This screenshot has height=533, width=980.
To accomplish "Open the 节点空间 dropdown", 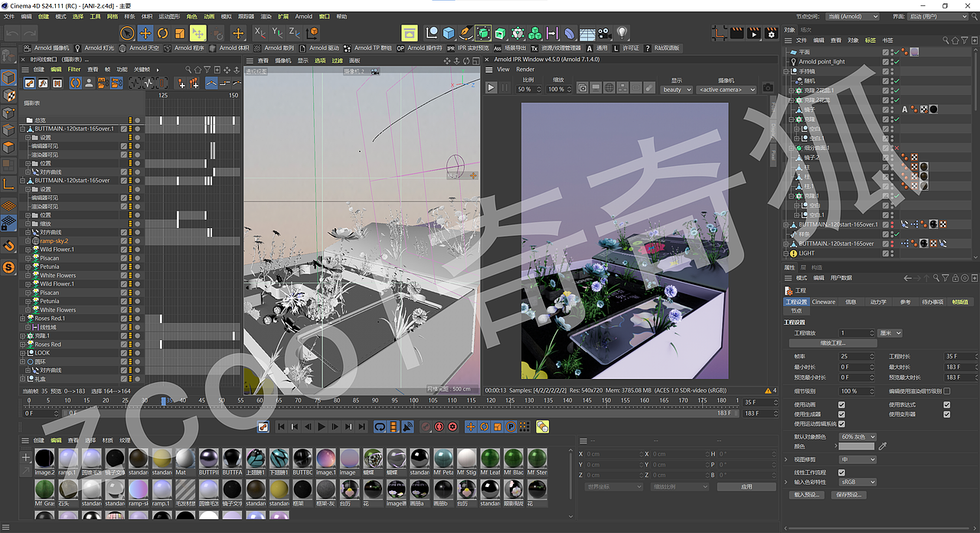I will coord(854,16).
